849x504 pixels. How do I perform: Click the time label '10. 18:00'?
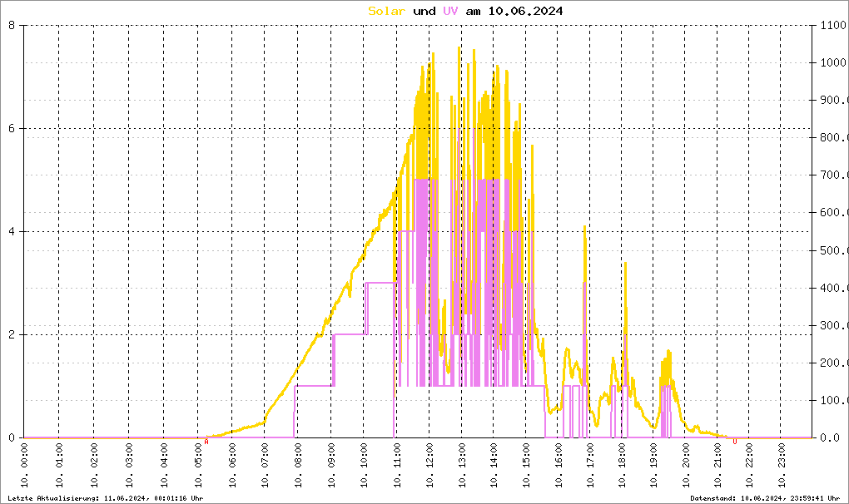coord(622,465)
